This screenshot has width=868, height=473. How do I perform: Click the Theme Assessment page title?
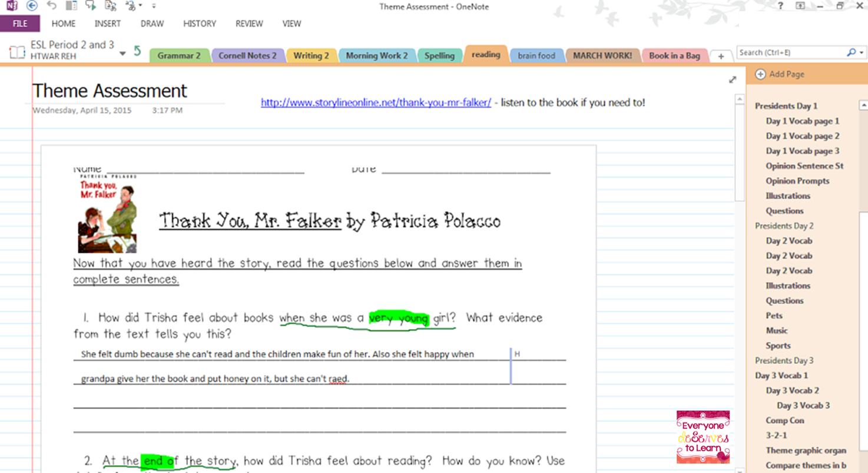110,91
